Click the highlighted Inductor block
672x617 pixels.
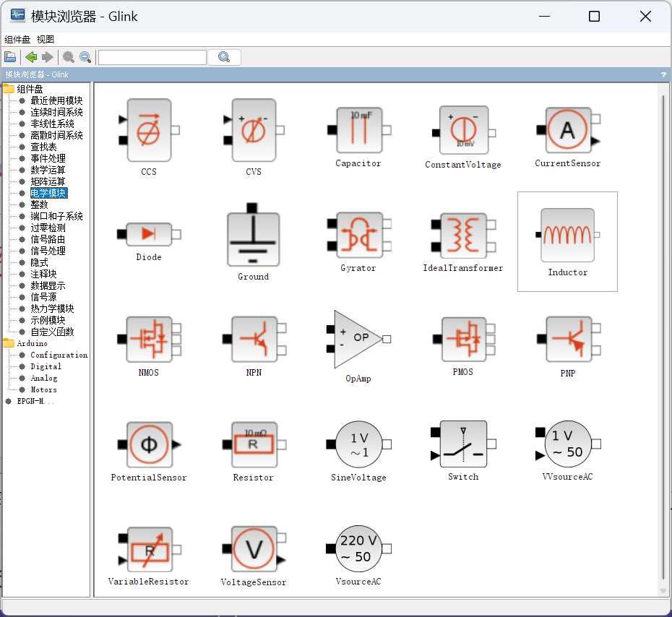point(567,234)
